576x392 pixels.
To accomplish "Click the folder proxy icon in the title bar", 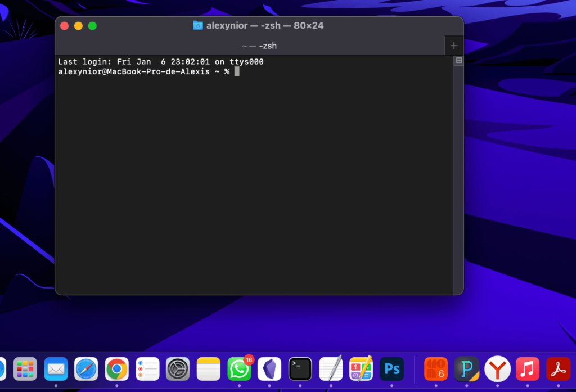I will point(197,25).
